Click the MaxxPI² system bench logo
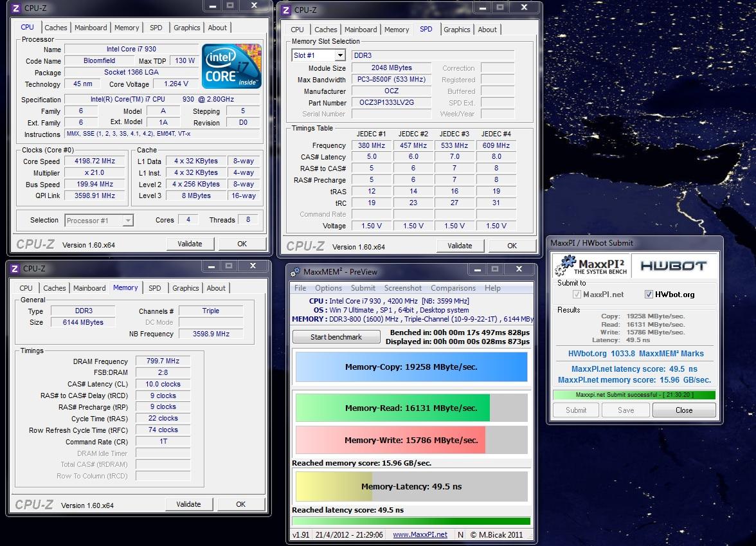The width and height of the screenshot is (756, 546). [x=591, y=265]
